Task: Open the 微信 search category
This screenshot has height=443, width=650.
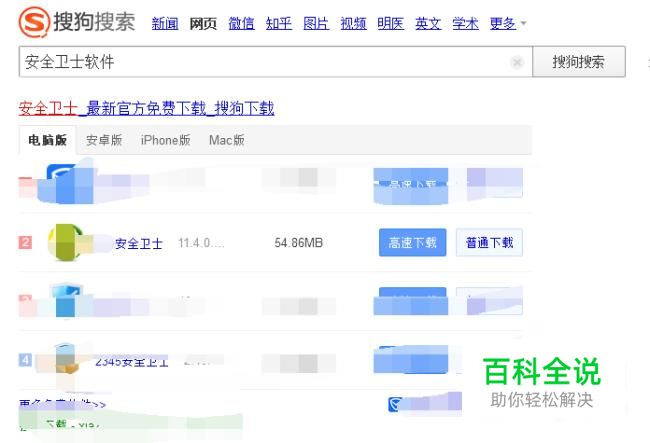Action: click(x=241, y=24)
